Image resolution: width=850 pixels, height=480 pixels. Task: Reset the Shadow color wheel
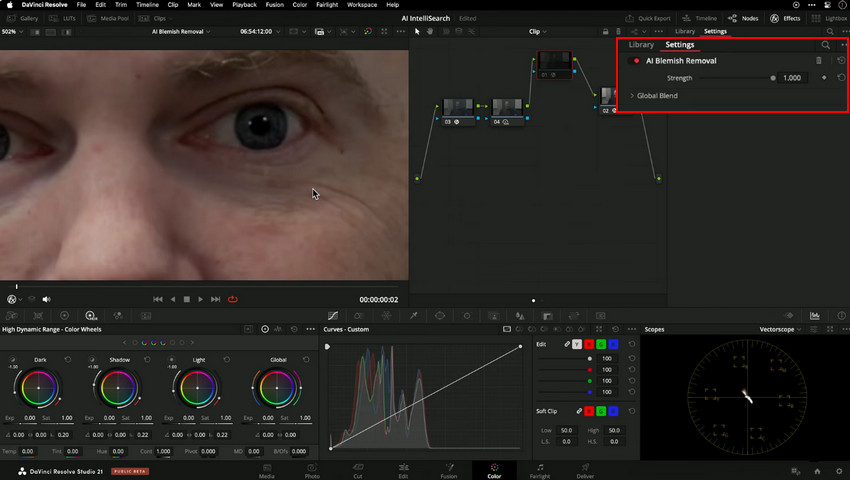147,360
